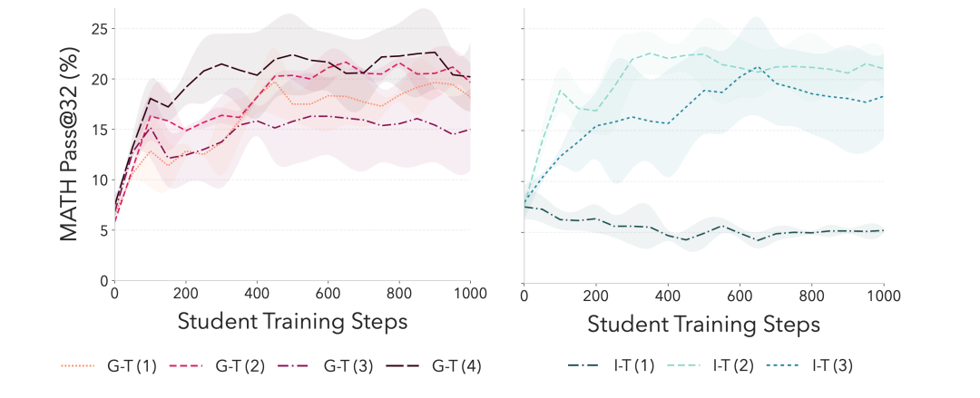The width and height of the screenshot is (980, 398).
Task: Toggle the G-T (3) legend label
Action: tap(350, 366)
